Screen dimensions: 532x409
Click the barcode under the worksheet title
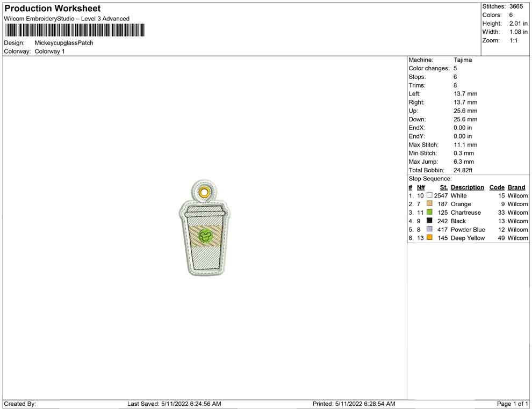(x=75, y=30)
